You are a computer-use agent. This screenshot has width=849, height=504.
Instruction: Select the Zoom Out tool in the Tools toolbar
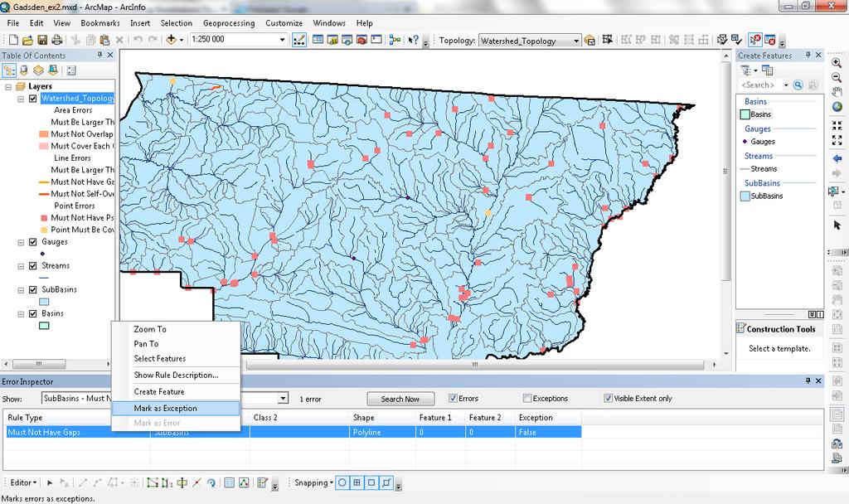click(x=837, y=77)
